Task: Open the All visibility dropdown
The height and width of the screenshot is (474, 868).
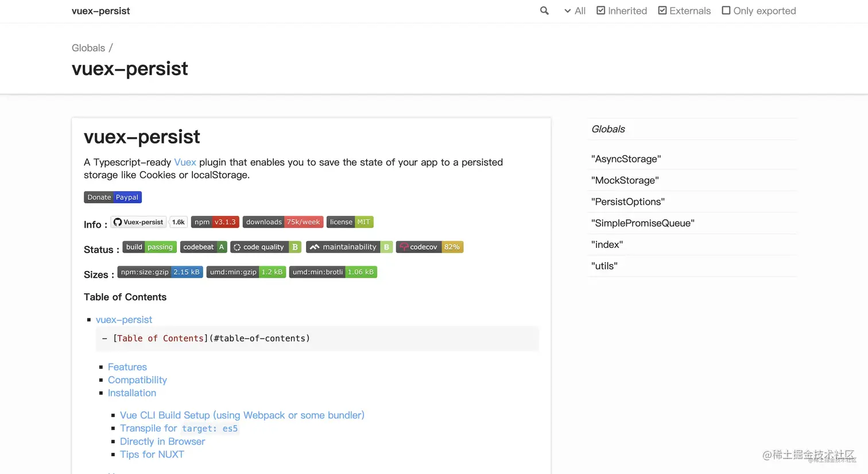Action: click(575, 11)
